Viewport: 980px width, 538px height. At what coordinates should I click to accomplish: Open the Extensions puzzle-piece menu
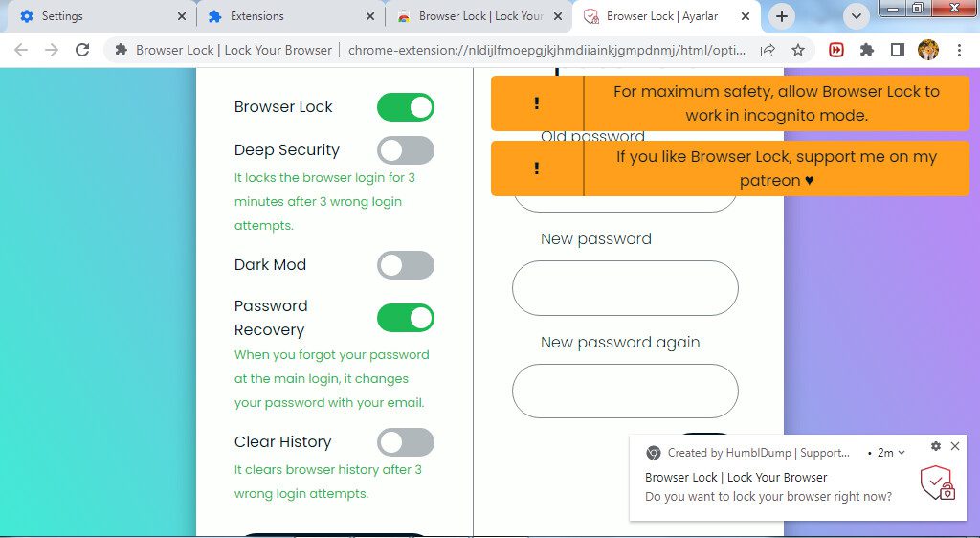867,50
